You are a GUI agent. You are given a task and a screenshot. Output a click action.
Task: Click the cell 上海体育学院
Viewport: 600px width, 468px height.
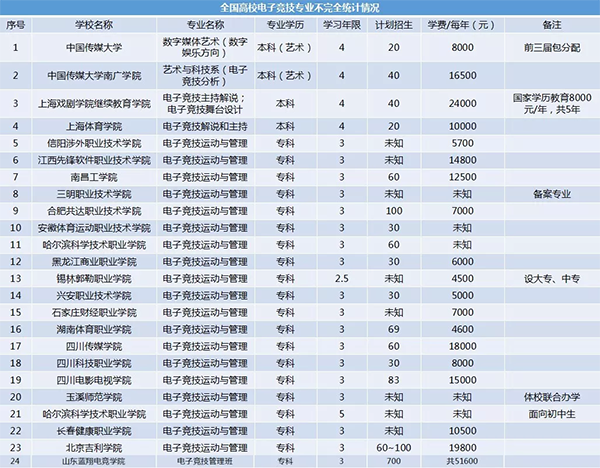(x=94, y=126)
